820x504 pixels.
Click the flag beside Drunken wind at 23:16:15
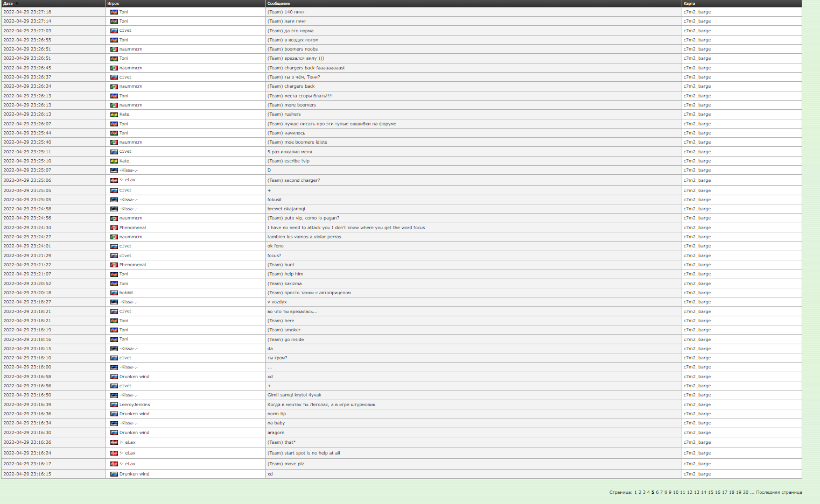pyautogui.click(x=114, y=474)
